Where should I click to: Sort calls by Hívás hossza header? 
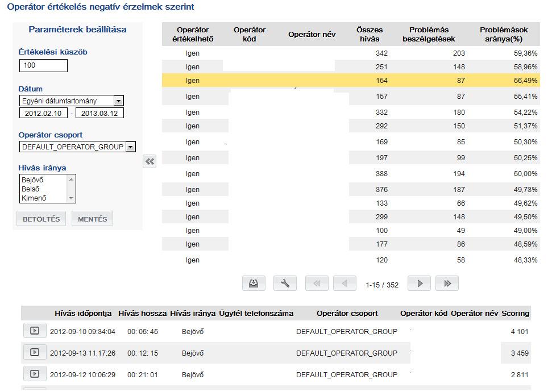(143, 313)
